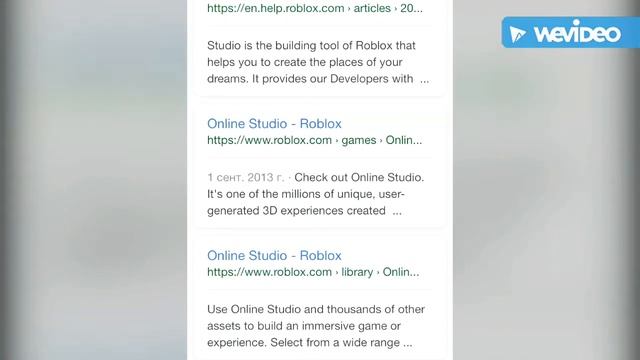Click the '1 сент. 2013 г.' date text
Image resolution: width=640 pixels, height=360 pixels.
[245, 178]
